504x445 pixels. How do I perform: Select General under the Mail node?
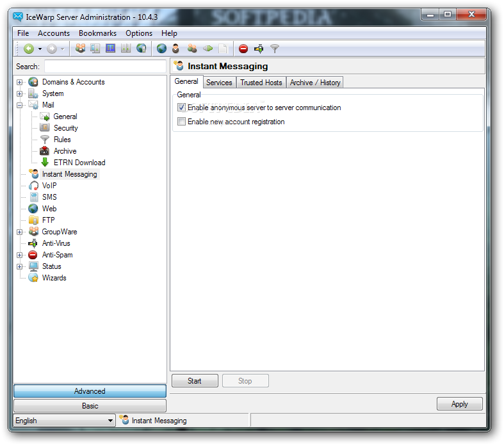click(65, 117)
